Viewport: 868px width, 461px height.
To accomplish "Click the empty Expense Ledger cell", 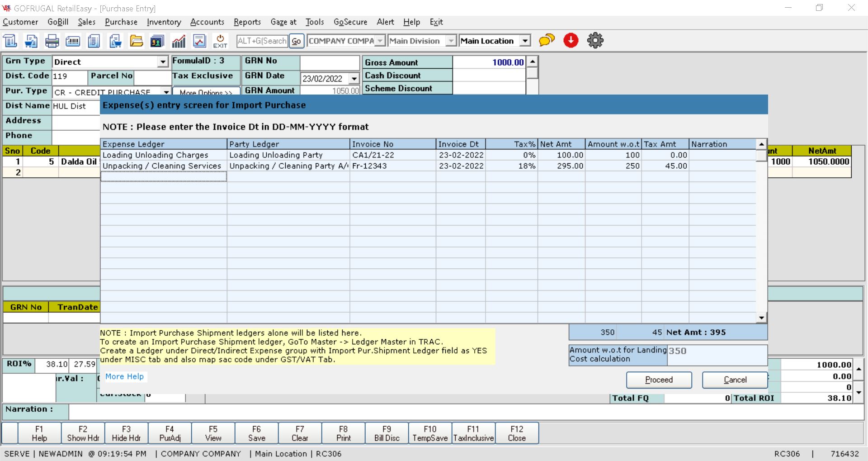I will click(x=163, y=177).
